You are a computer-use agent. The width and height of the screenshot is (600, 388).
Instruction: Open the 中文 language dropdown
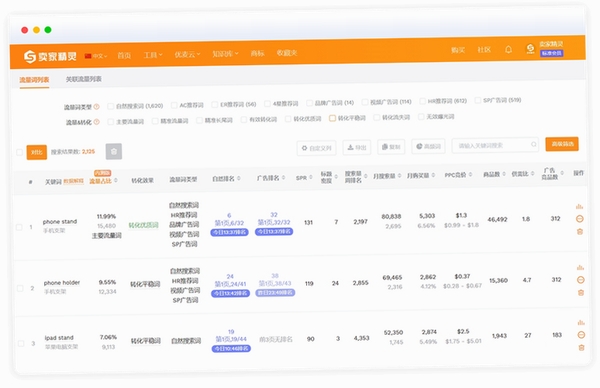tap(96, 56)
